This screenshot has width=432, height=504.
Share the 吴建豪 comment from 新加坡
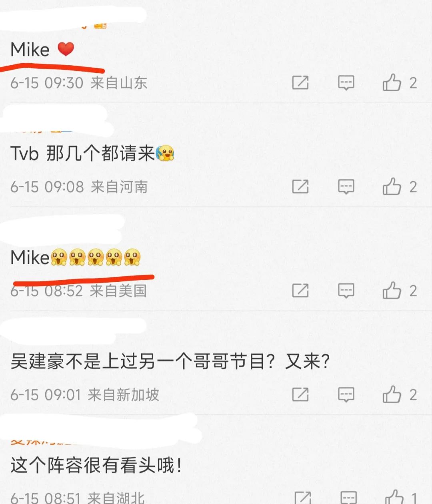[x=300, y=395]
